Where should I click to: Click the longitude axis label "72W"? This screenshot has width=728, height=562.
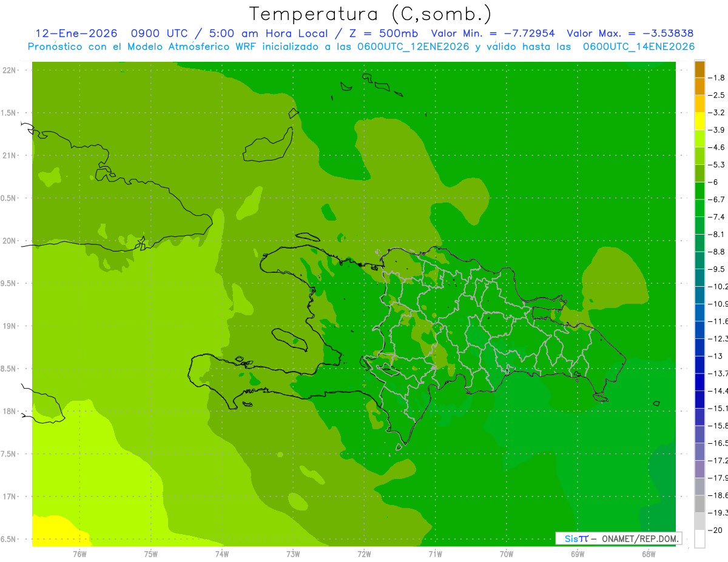point(364,554)
